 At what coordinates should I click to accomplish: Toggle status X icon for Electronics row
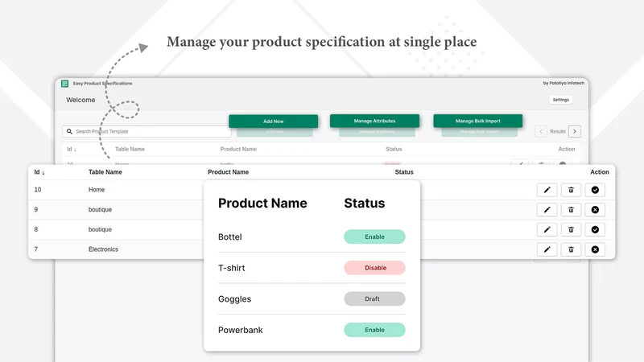pos(595,249)
